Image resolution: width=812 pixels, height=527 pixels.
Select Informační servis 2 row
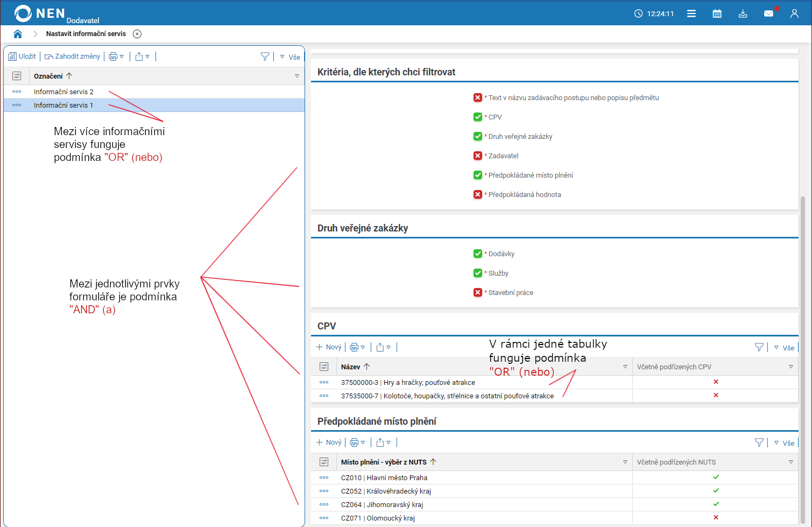click(x=63, y=92)
